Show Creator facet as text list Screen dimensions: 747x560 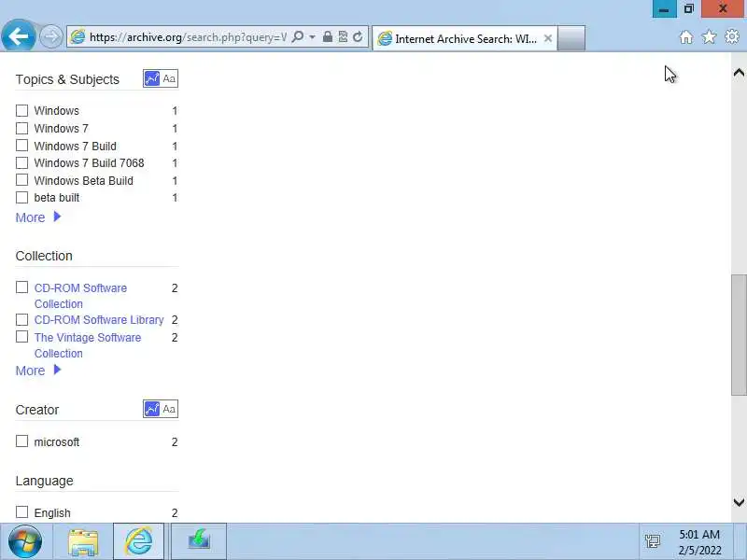pyautogui.click(x=169, y=409)
